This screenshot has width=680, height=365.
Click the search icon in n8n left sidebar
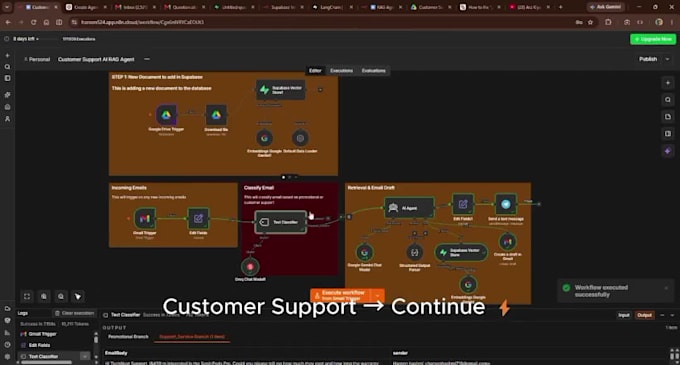point(7,67)
